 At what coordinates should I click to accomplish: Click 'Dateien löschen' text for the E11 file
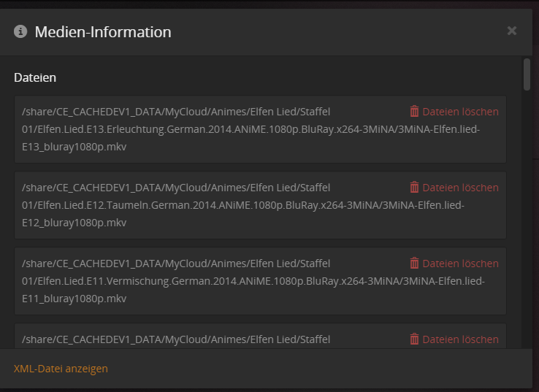(x=460, y=264)
